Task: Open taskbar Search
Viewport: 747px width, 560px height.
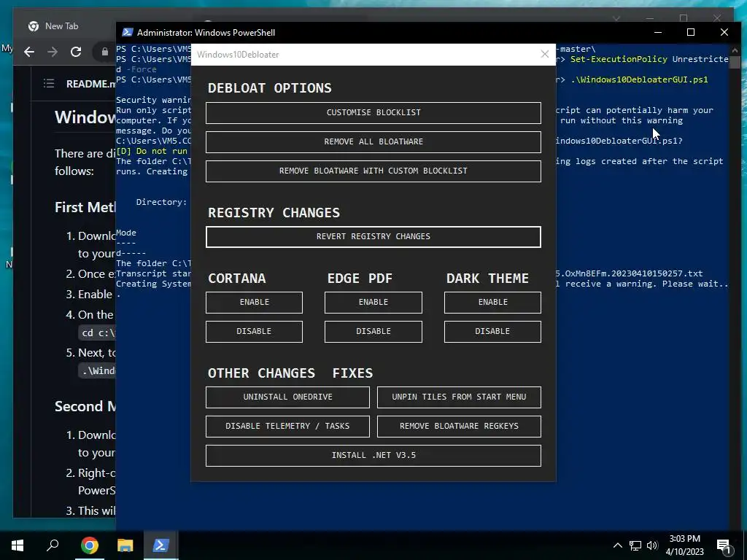Action: (x=53, y=545)
